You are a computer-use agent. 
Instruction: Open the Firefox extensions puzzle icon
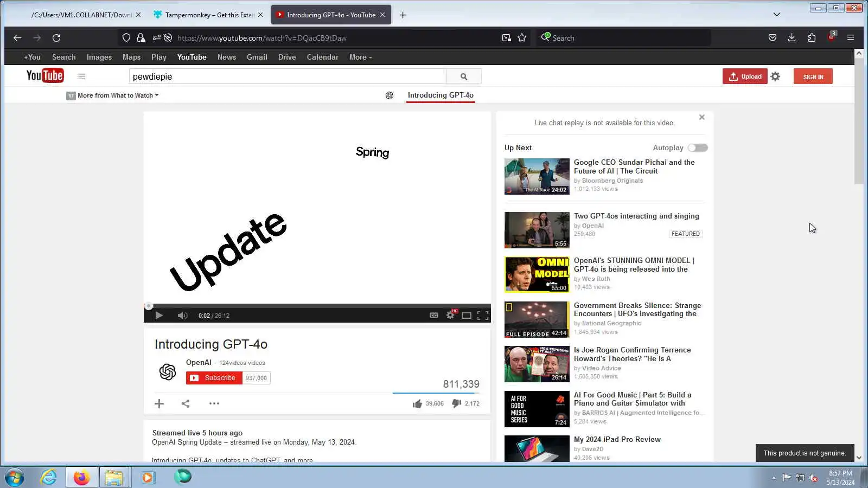click(x=812, y=38)
